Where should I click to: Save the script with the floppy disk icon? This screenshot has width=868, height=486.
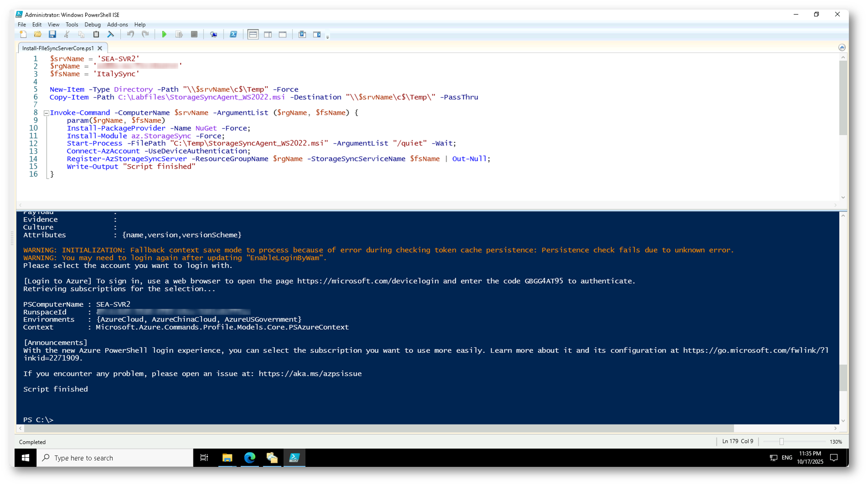coord(52,35)
